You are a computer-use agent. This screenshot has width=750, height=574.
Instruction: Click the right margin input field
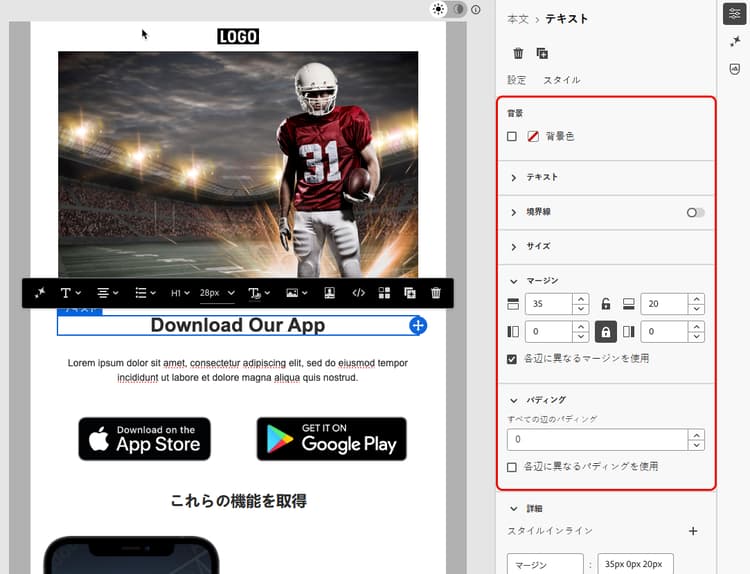click(x=664, y=331)
